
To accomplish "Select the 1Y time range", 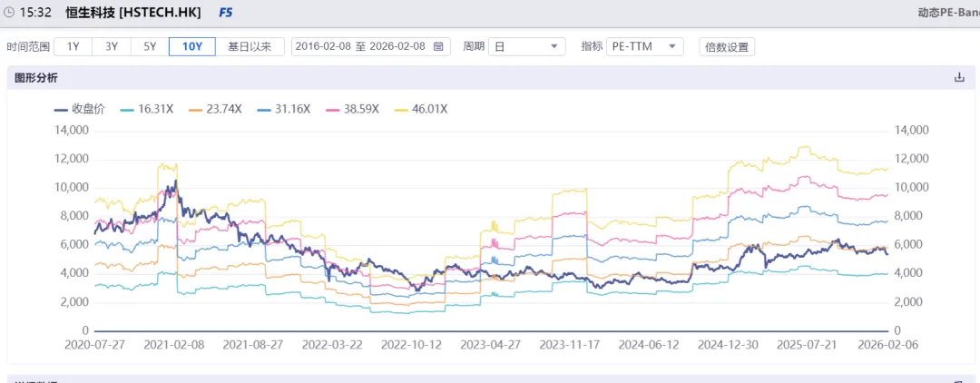I will coord(73,46).
